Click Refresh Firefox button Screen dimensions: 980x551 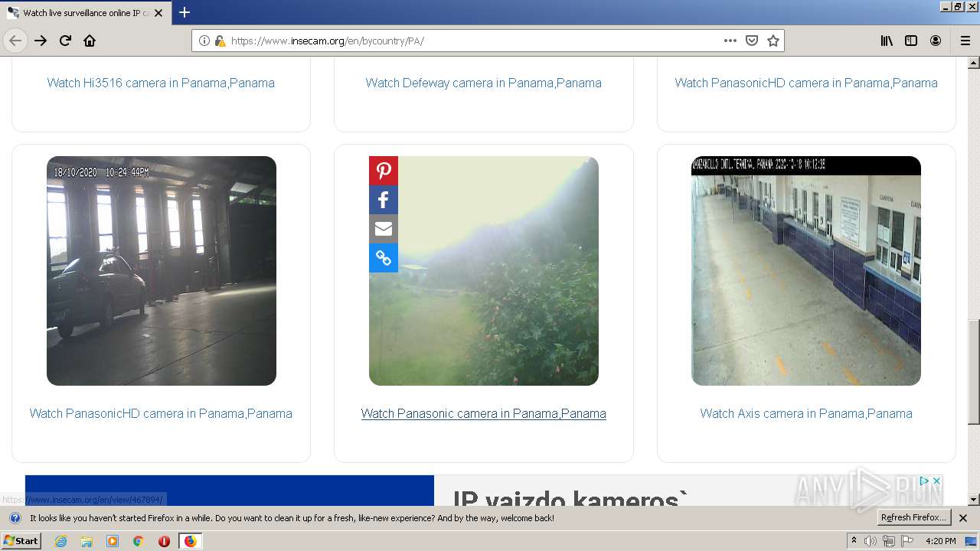[914, 518]
